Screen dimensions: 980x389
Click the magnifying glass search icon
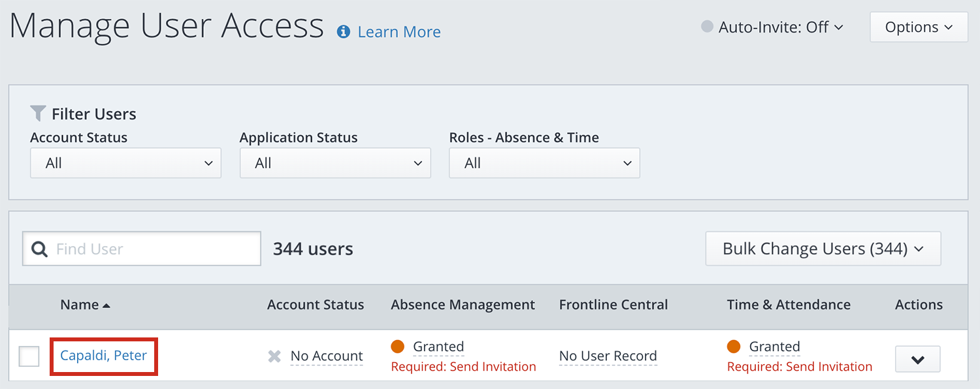(39, 249)
